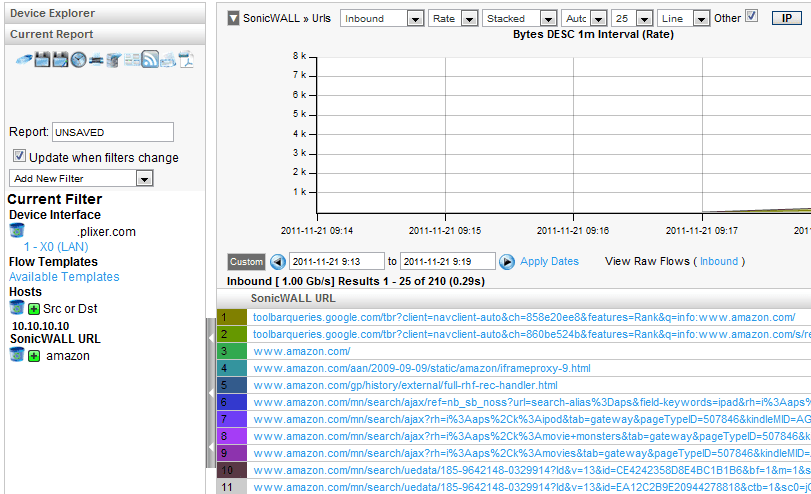Click the printer icon in report toolbar
This screenshot has width=811, height=494.
96,60
